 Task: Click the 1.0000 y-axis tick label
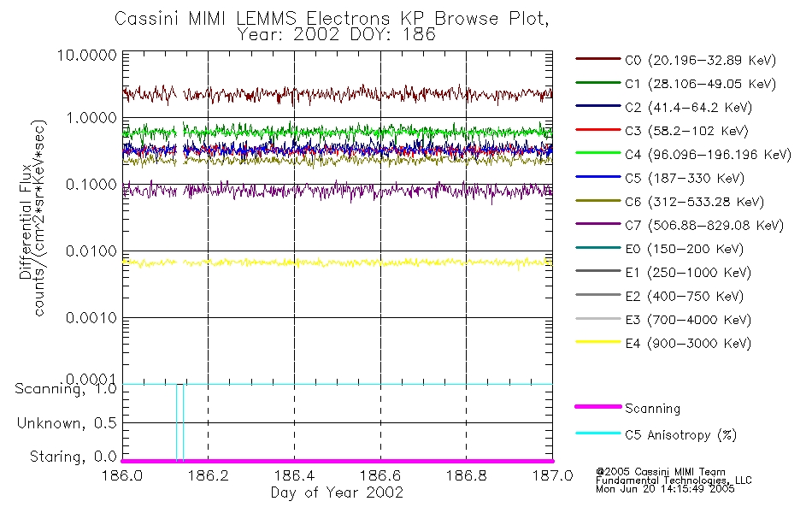(91, 118)
